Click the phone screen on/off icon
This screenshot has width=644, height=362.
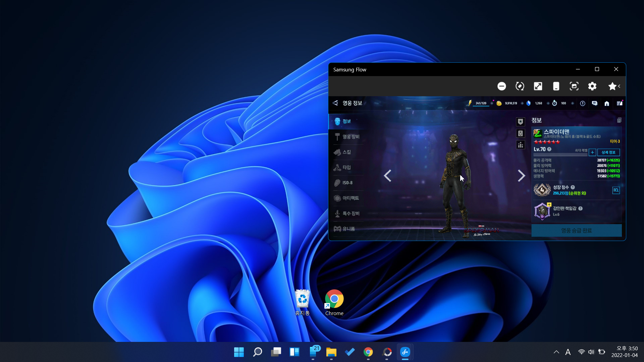pyautogui.click(x=556, y=86)
